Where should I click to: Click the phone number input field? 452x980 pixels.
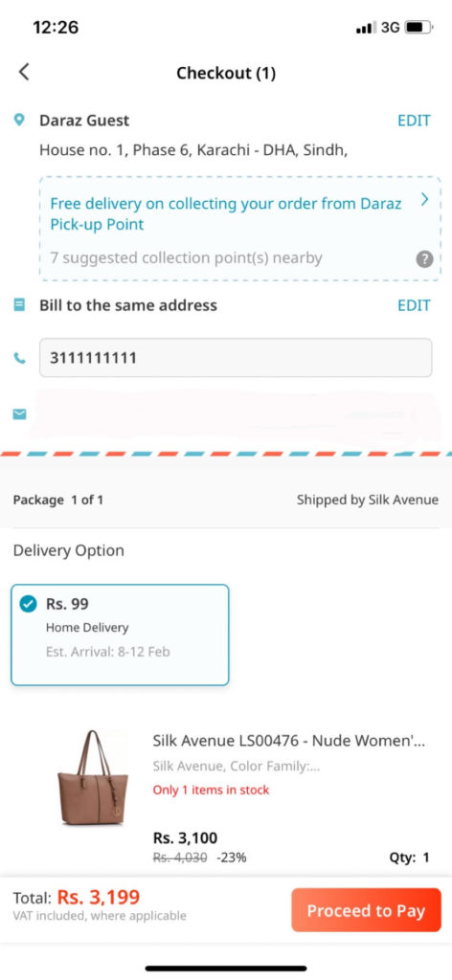point(236,358)
